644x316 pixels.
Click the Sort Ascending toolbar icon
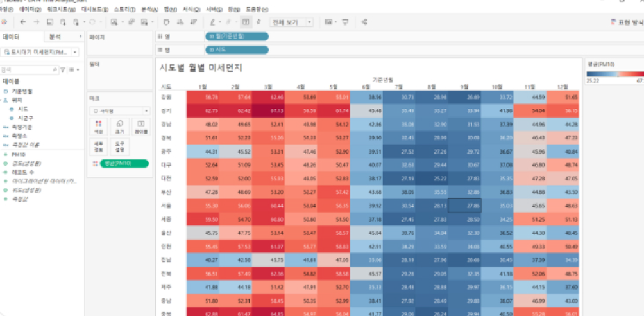pyautogui.click(x=180, y=22)
